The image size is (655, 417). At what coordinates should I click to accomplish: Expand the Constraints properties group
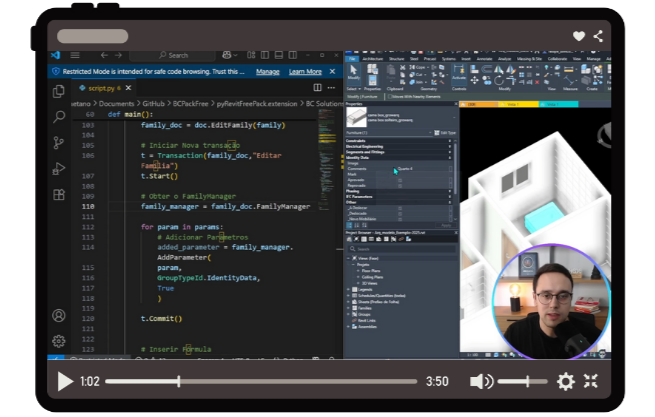[450, 141]
